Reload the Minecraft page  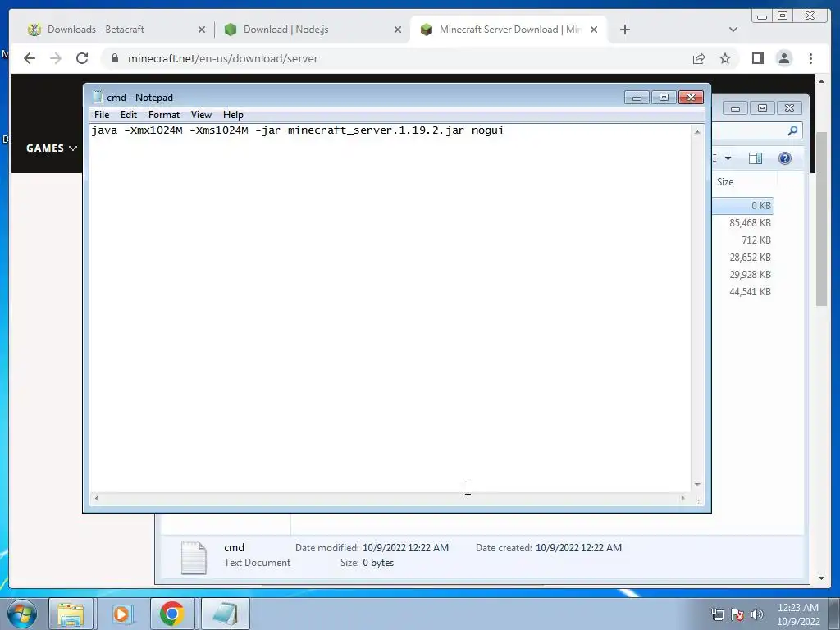coord(82,58)
